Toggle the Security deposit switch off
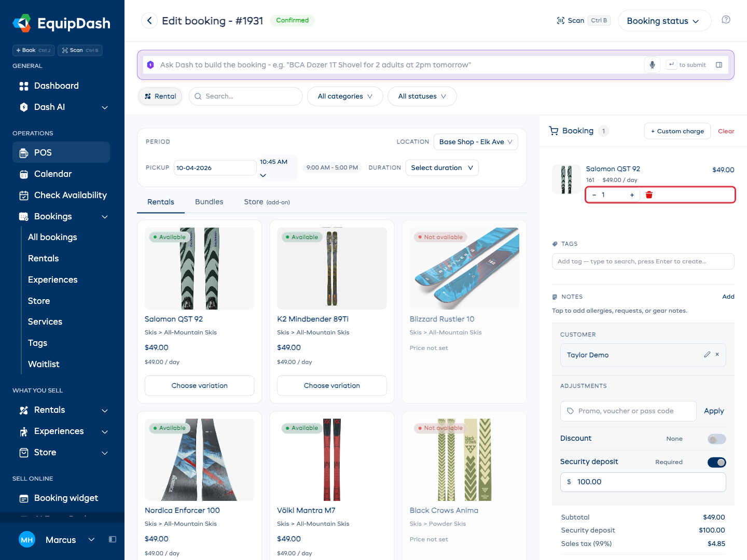 click(716, 463)
